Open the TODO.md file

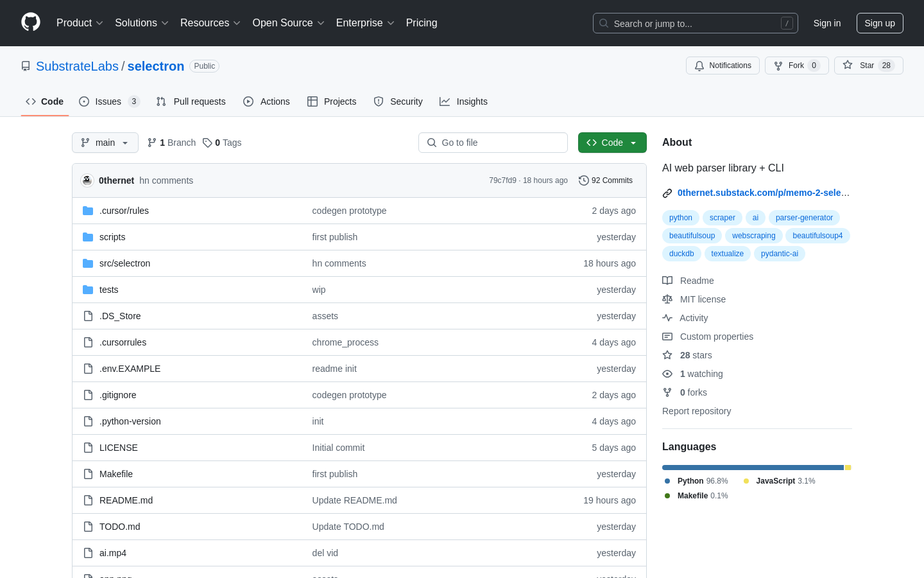119,527
